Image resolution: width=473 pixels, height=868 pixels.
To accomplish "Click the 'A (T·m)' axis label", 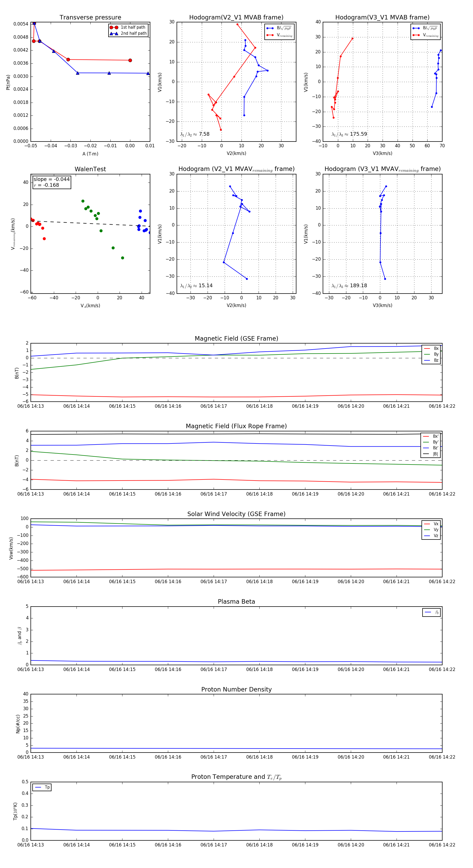I will [x=90, y=154].
